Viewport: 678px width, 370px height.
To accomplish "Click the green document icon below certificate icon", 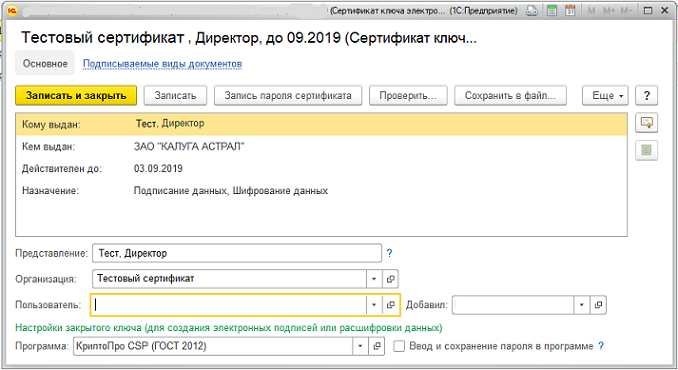I will point(646,150).
